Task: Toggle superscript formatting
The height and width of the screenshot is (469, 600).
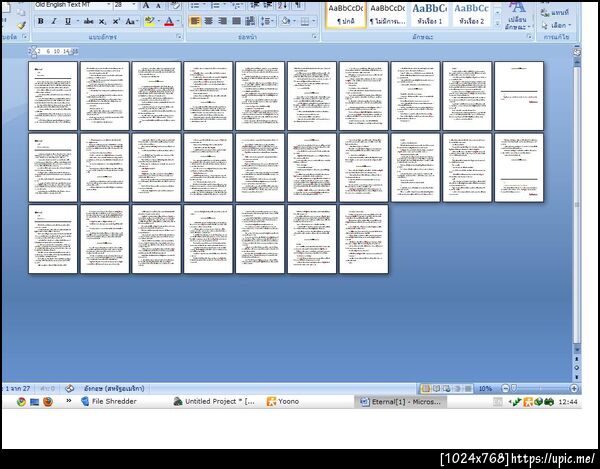Action: pos(116,21)
